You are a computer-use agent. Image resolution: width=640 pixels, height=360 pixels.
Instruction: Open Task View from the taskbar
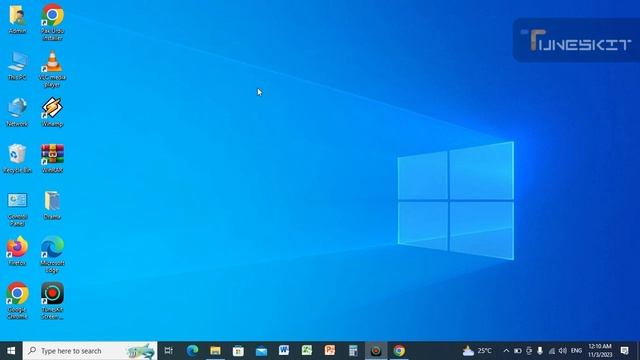169,351
